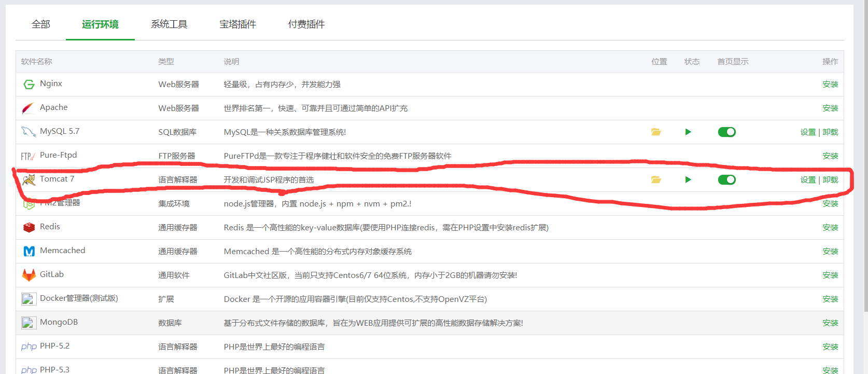Click the MongoDB broken image icon

click(x=29, y=323)
